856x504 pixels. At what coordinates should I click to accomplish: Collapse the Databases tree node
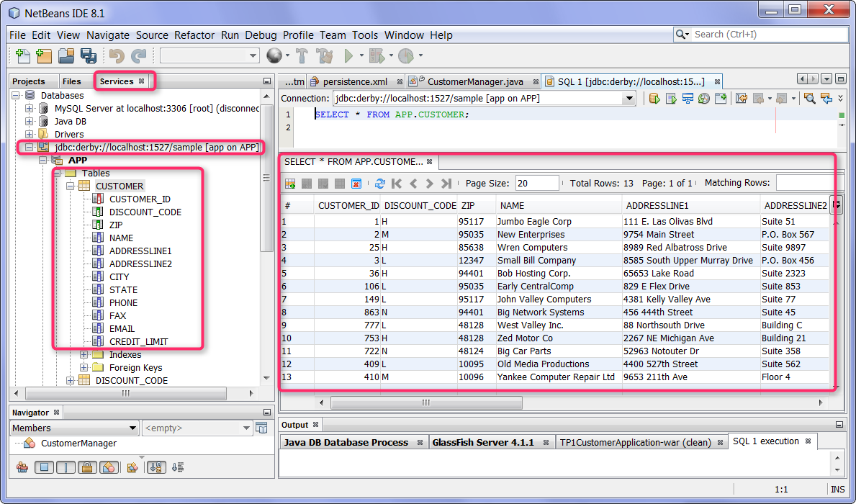point(16,96)
